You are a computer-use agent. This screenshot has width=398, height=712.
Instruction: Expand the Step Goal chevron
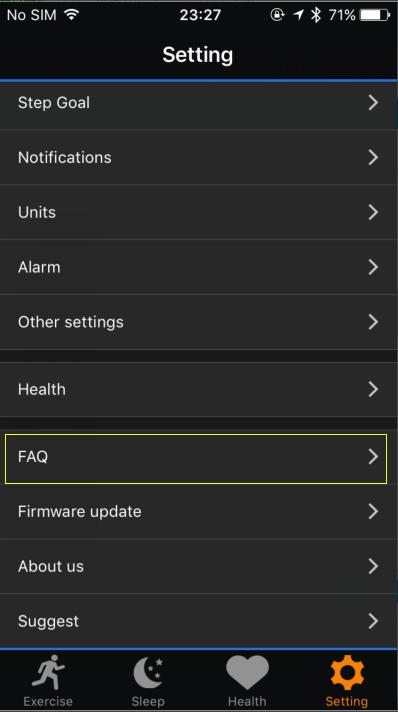tap(373, 103)
